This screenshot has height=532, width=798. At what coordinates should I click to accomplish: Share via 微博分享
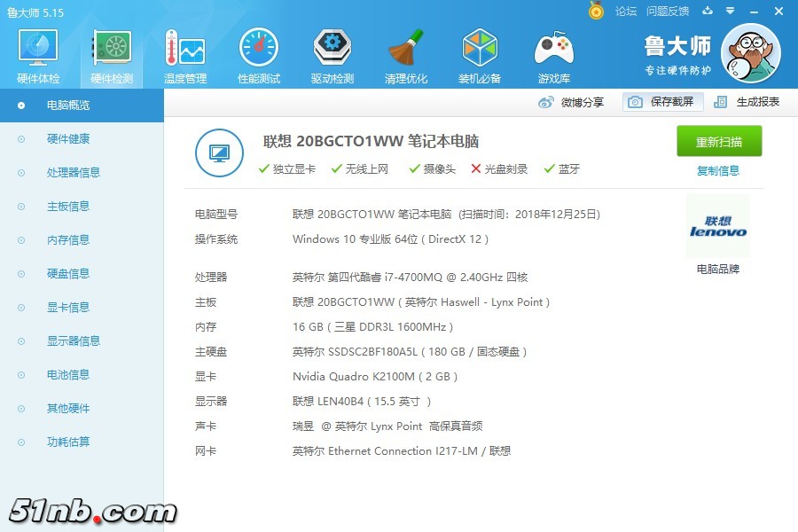pyautogui.click(x=572, y=102)
